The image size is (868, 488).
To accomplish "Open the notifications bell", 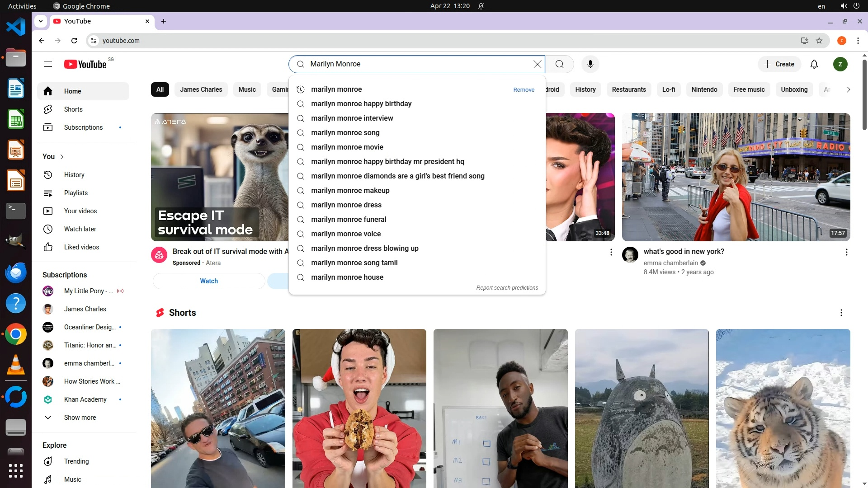I will click(x=814, y=64).
